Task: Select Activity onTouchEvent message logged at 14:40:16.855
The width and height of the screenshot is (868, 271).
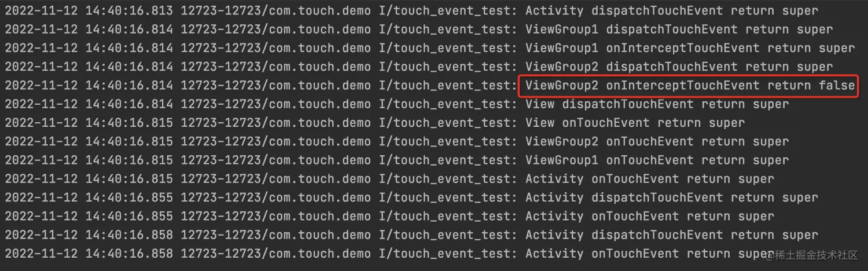Action: pyautogui.click(x=649, y=216)
